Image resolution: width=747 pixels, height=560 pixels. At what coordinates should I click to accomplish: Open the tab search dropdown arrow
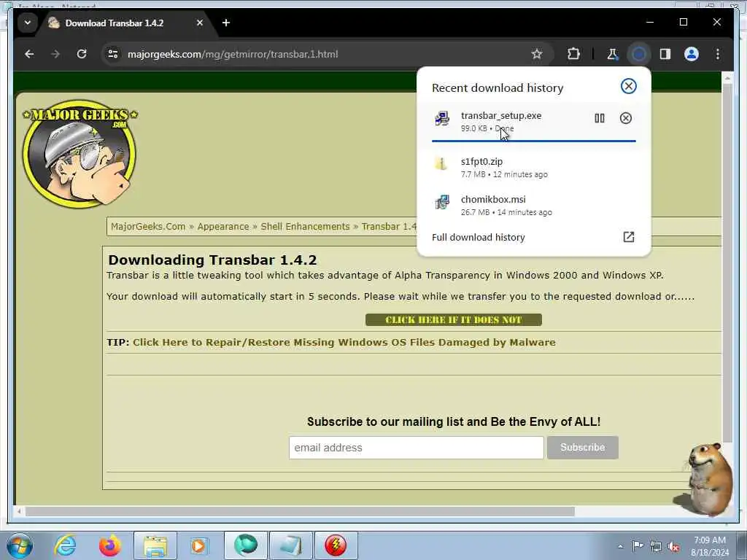28,23
